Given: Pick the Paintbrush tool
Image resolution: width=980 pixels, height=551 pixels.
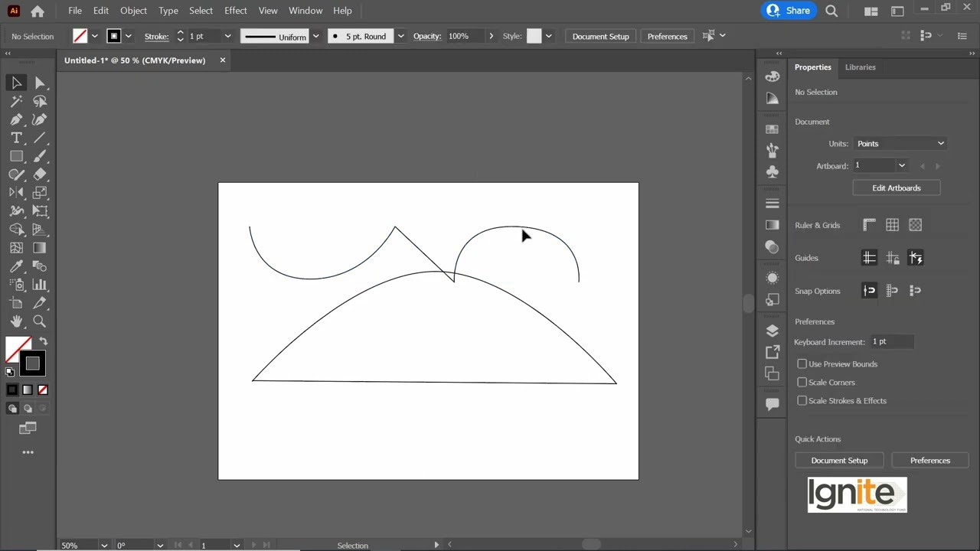Looking at the screenshot, I should tap(40, 156).
